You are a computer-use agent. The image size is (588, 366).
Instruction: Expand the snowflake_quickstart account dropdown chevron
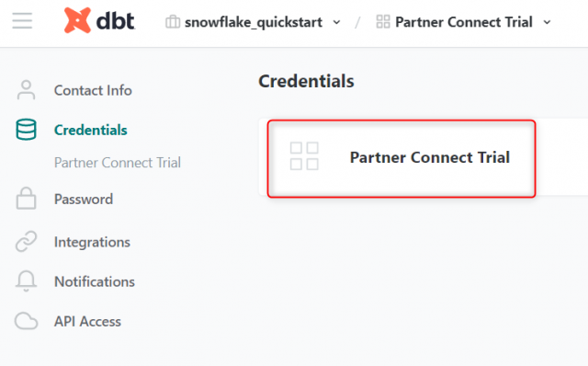[x=337, y=22]
